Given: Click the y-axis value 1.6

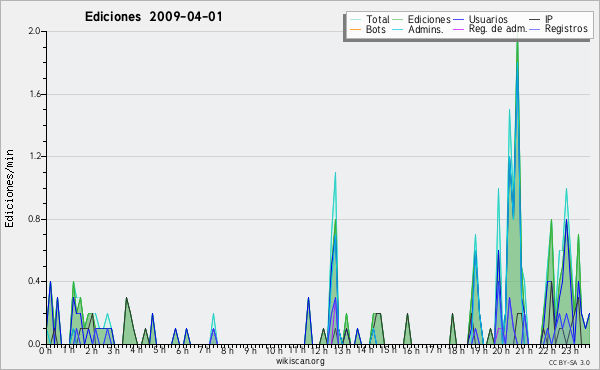Looking at the screenshot, I should (x=34, y=94).
